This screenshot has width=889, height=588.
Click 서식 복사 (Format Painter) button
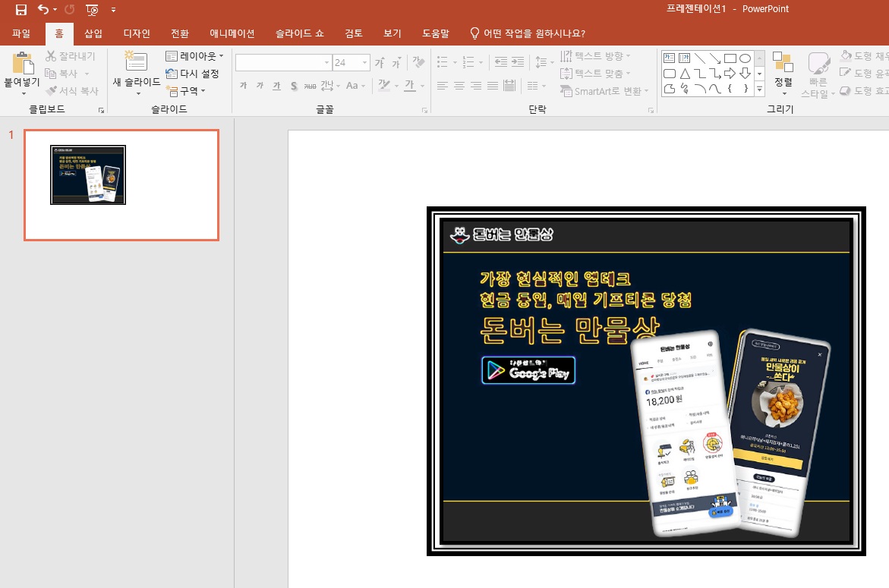tap(72, 90)
